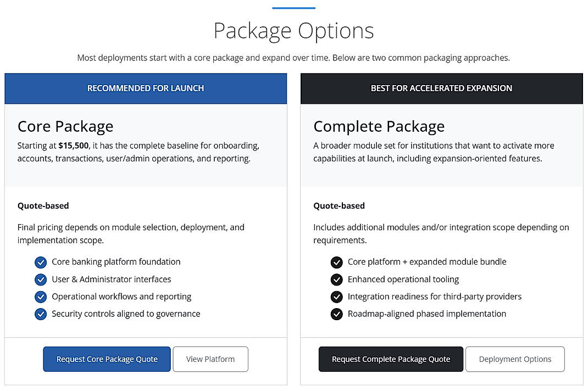588x391 pixels.
Task: Click checkmark icon beside Operational workflows and reporting
Action: [41, 297]
